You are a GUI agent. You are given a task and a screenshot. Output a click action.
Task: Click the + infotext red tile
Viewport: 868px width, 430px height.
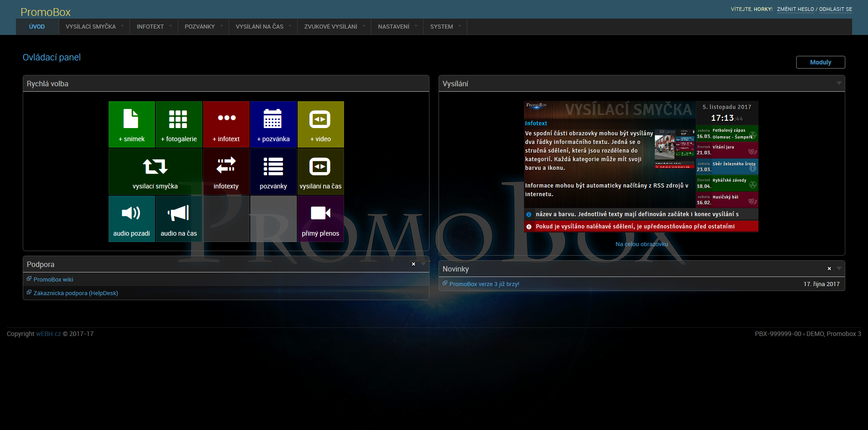tap(226, 124)
